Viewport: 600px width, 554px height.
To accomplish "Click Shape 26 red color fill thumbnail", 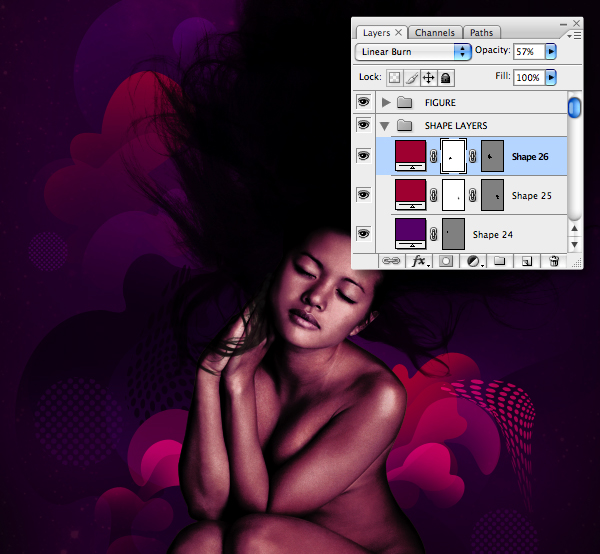I will click(x=411, y=156).
